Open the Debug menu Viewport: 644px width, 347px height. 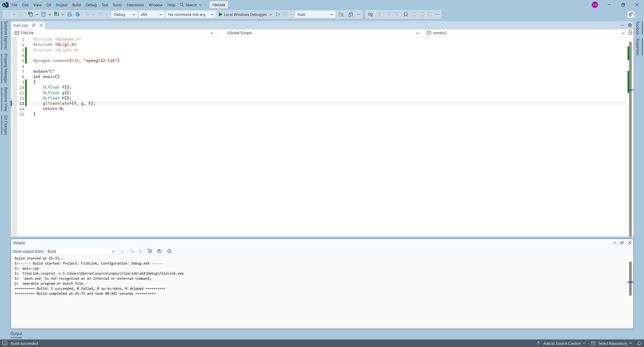pos(91,5)
